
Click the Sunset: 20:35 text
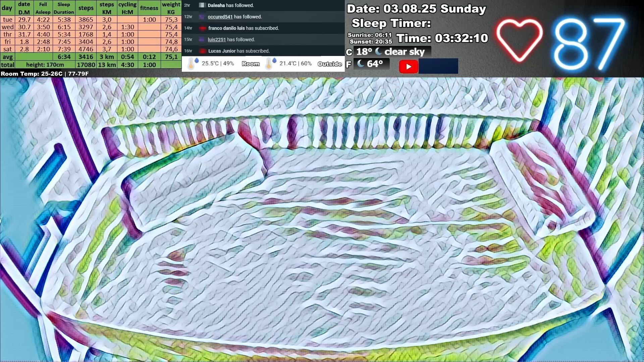click(x=371, y=42)
